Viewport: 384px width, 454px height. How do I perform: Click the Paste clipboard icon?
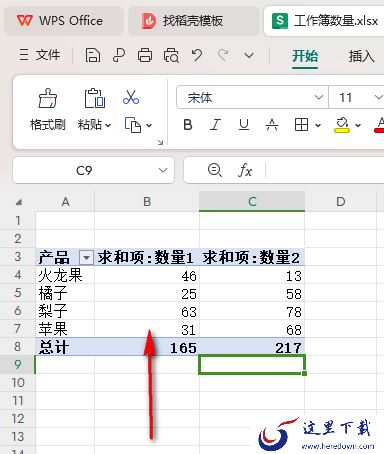(94, 98)
